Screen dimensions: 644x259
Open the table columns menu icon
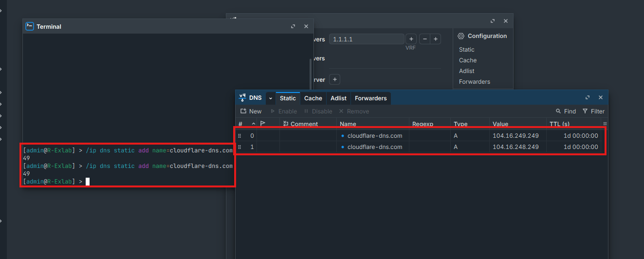coord(605,124)
